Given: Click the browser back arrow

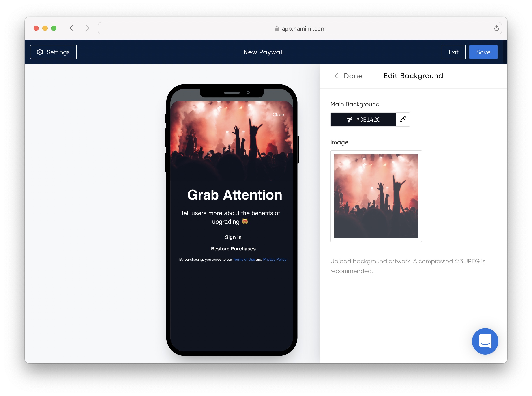Looking at the screenshot, I should coord(72,28).
